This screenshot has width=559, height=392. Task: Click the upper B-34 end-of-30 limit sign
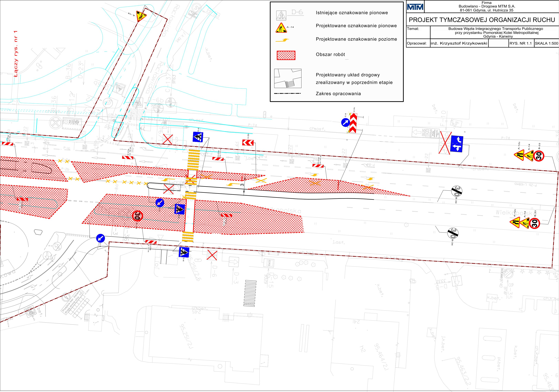pyautogui.click(x=456, y=191)
